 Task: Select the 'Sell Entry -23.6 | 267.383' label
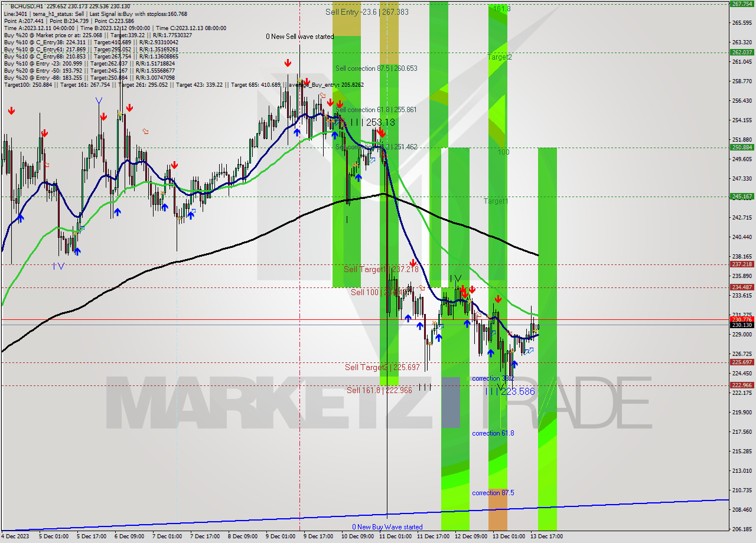point(367,12)
